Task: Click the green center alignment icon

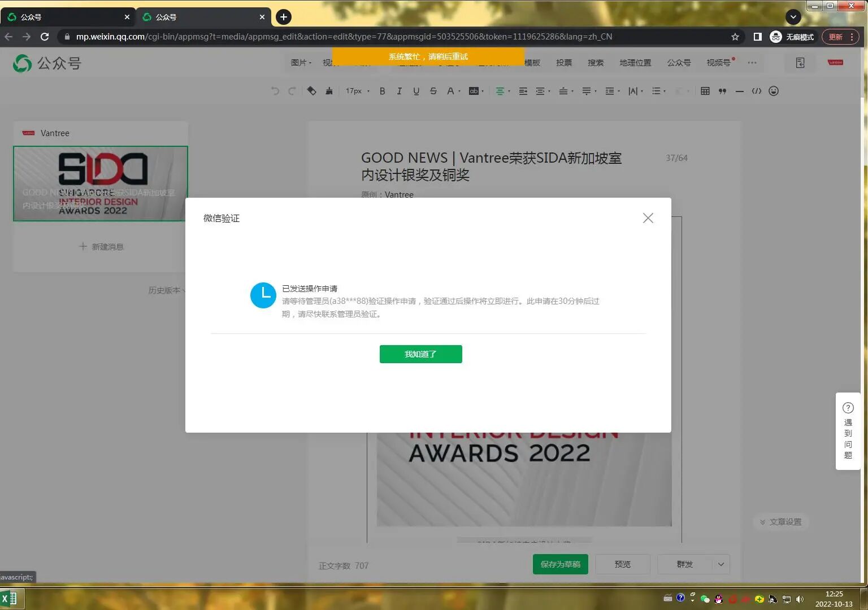Action: (x=500, y=91)
